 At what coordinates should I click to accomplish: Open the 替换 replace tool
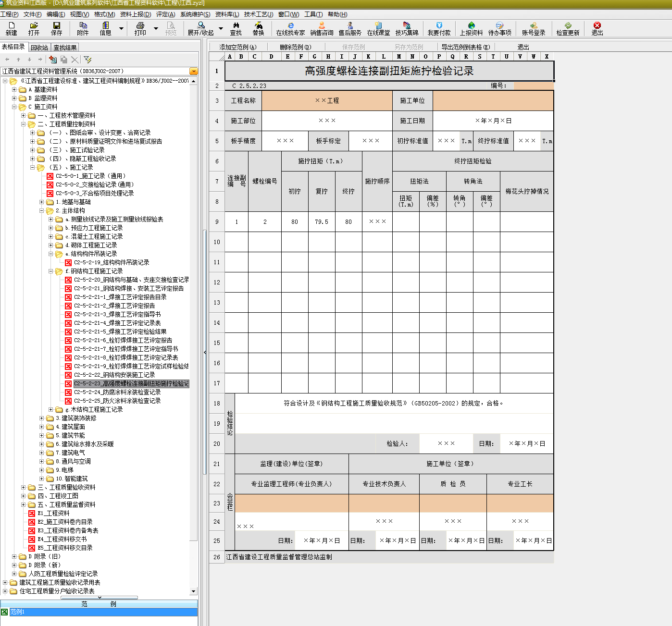[x=258, y=28]
